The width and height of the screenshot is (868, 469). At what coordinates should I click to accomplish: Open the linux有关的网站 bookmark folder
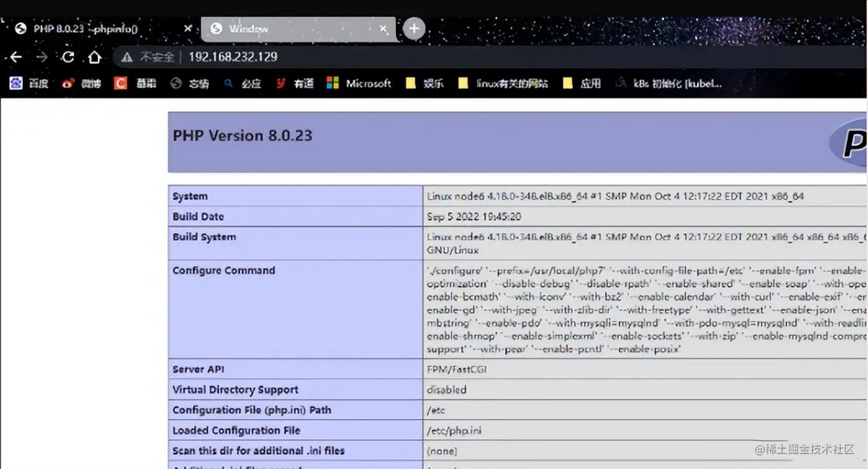click(x=503, y=83)
